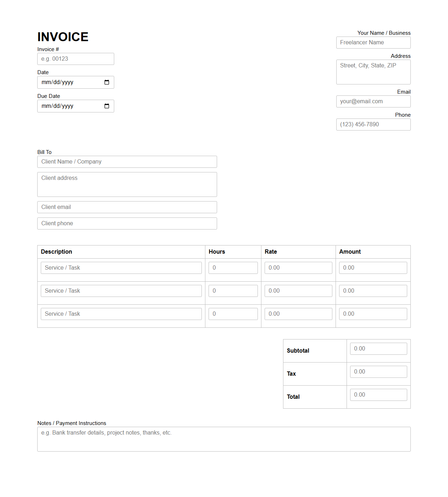
Task: Click the Client phone field
Action: pyautogui.click(x=127, y=223)
